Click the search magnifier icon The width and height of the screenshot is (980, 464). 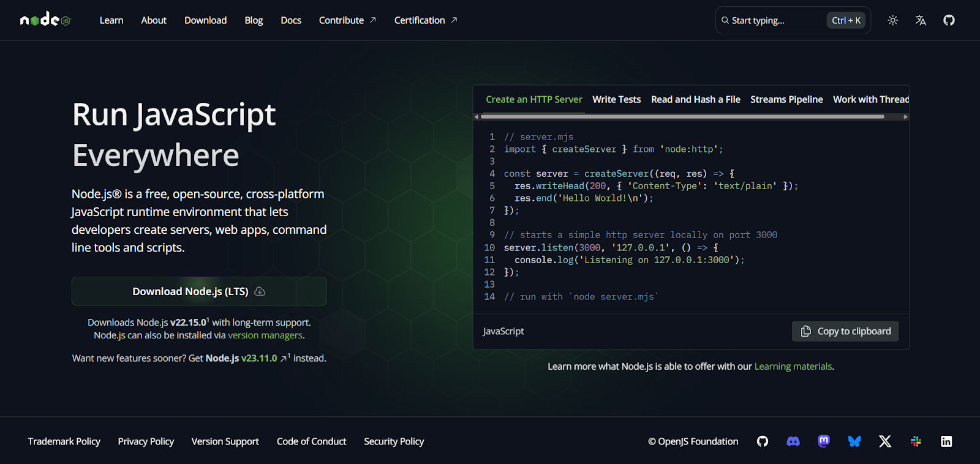(725, 20)
